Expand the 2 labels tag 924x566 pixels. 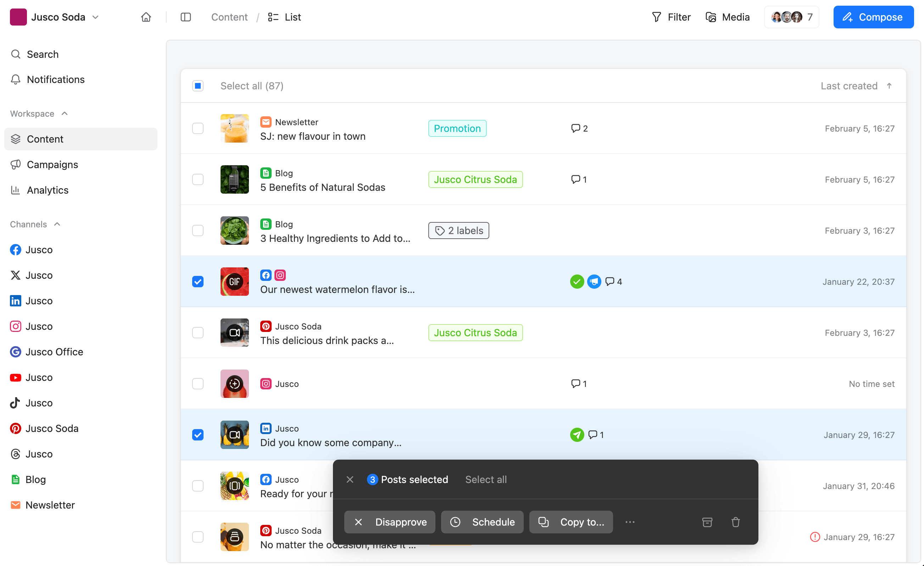click(458, 230)
